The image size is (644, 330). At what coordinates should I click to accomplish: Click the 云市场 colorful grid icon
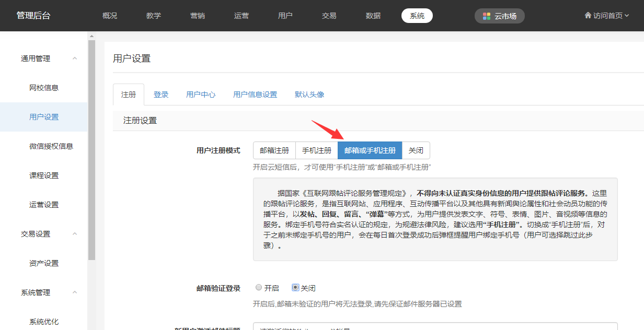pos(487,16)
